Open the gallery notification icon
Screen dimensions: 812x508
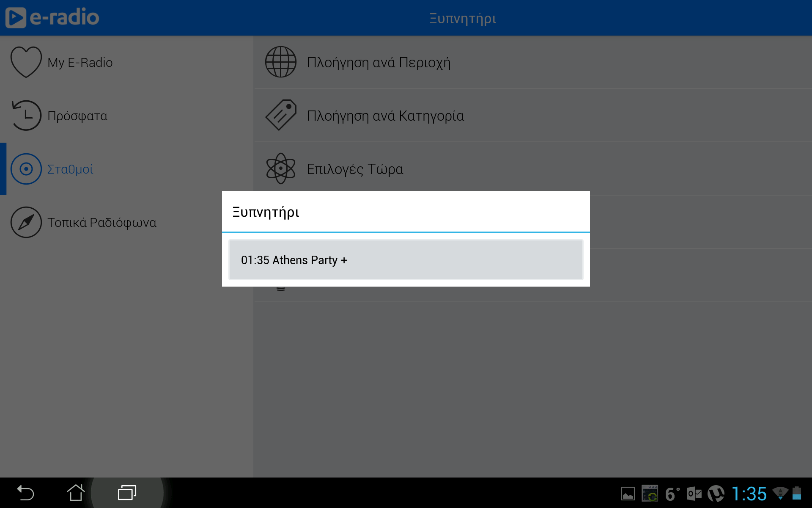(628, 494)
